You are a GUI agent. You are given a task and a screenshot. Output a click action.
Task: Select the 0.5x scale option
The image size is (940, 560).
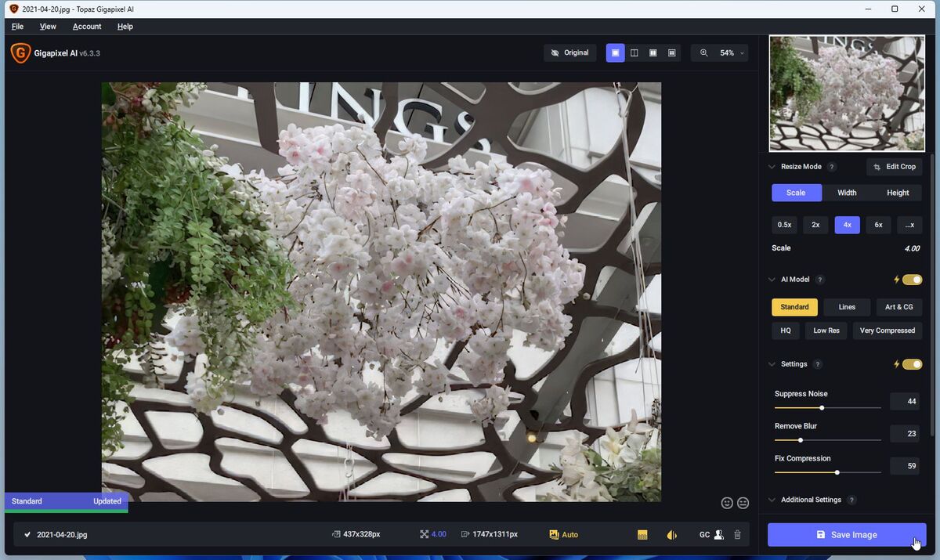784,225
